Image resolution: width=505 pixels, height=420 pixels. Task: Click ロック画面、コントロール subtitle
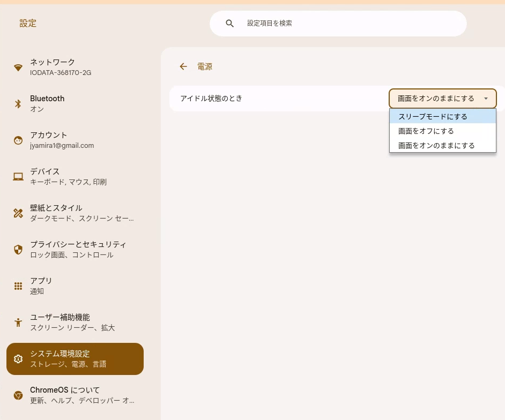point(72,255)
